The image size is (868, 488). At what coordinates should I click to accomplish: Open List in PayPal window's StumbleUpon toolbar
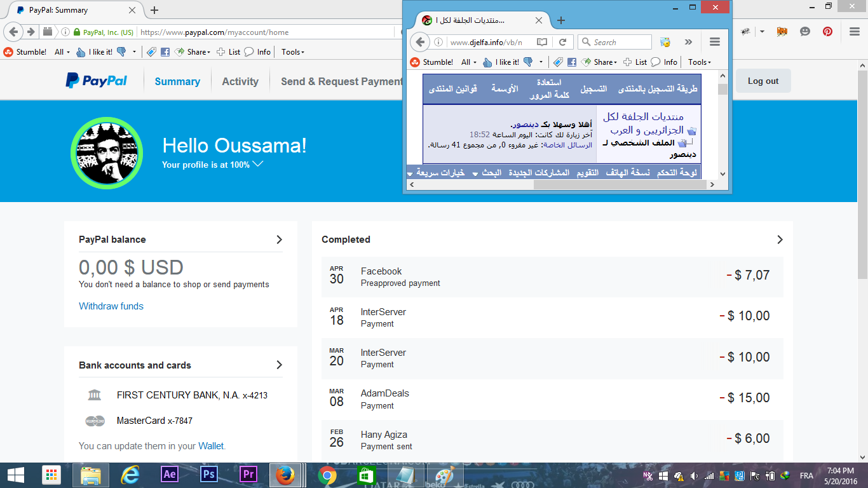point(229,52)
